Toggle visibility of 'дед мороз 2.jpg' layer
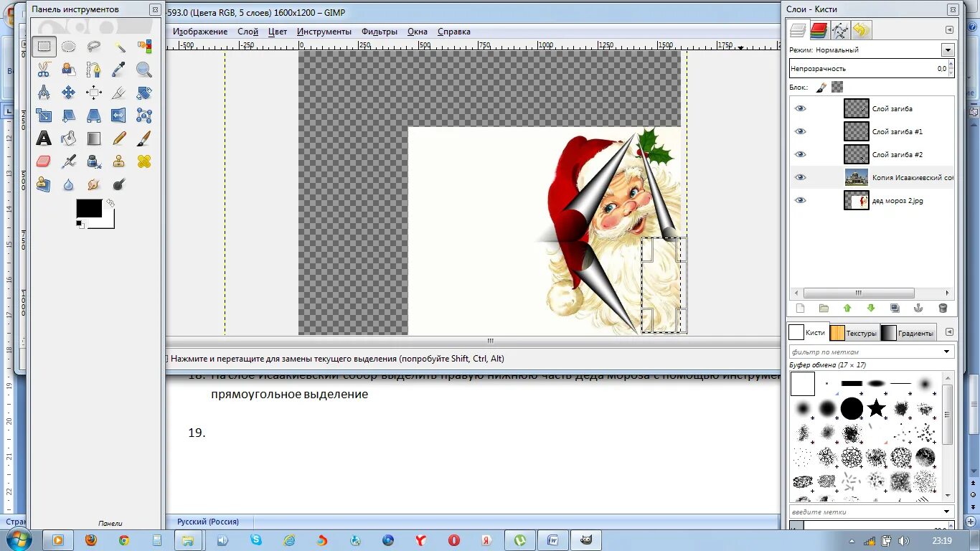Image resolution: width=980 pixels, height=551 pixels. (801, 200)
